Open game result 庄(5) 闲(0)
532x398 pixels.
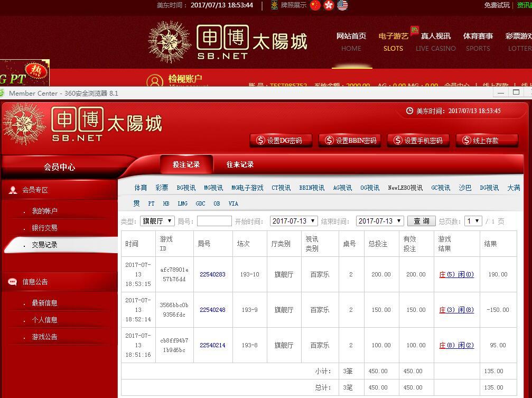(456, 274)
